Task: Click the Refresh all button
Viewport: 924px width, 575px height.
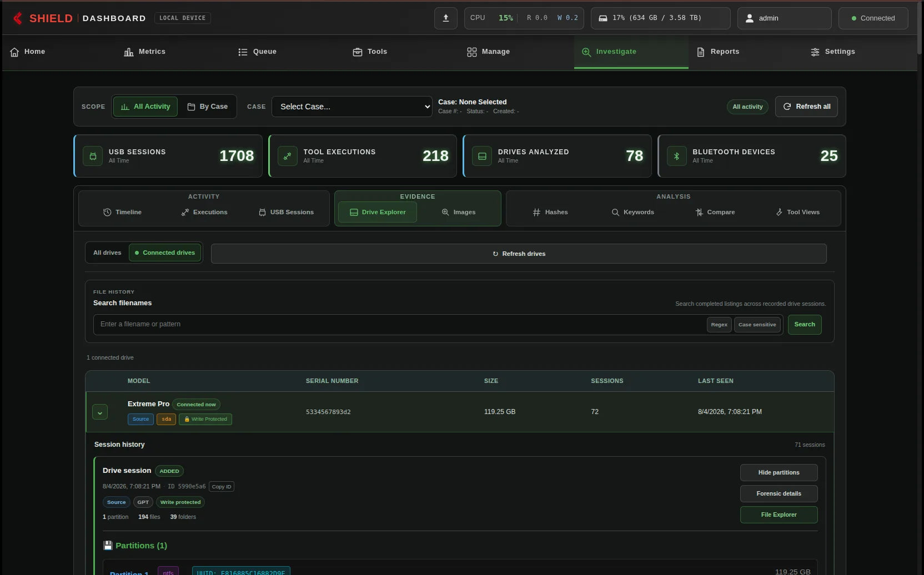Action: [x=806, y=107]
